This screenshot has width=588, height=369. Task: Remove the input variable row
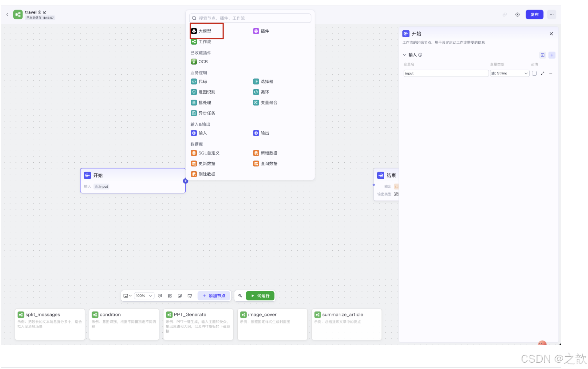click(x=551, y=73)
